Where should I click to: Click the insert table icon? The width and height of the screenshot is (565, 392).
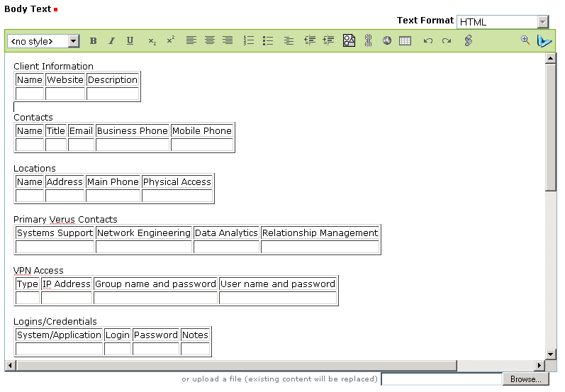405,41
